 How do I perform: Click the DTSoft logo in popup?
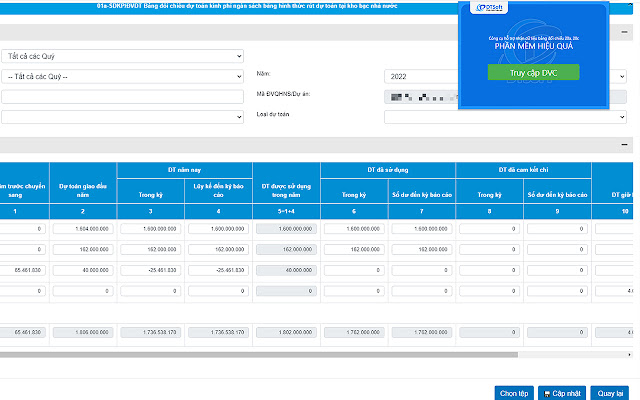pyautogui.click(x=489, y=7)
